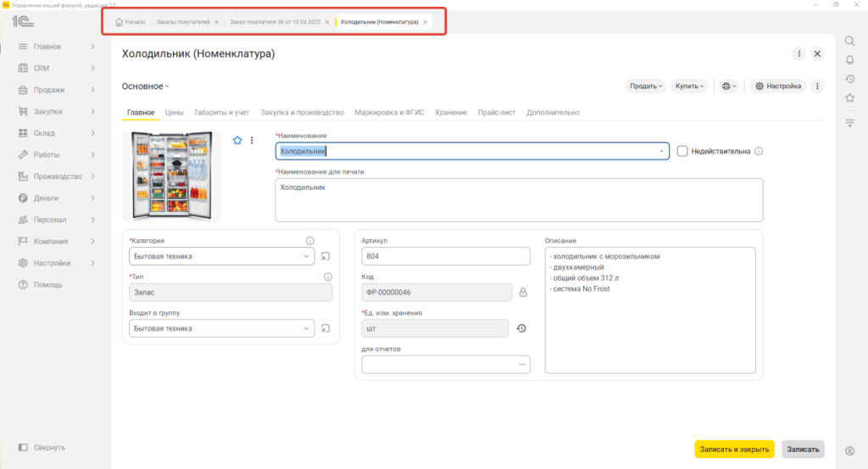Screen dimensions: 868x469
Task: Open the history clock icon in right panel
Action: [849, 79]
